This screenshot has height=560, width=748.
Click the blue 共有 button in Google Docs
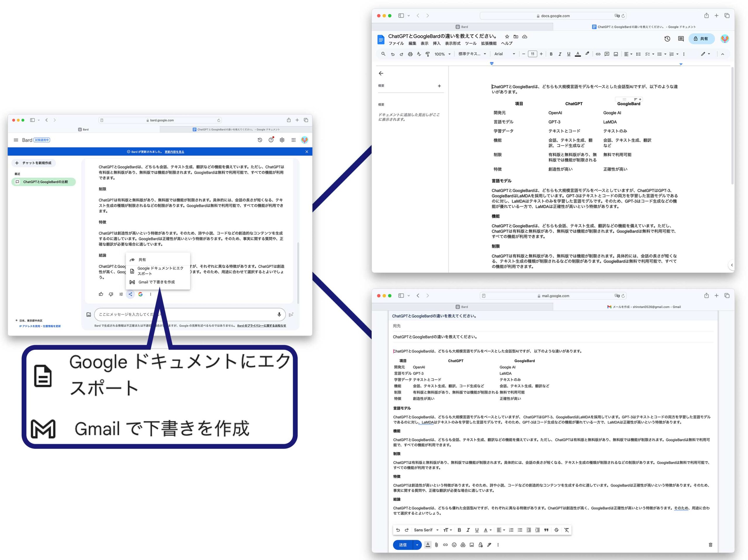701,39
